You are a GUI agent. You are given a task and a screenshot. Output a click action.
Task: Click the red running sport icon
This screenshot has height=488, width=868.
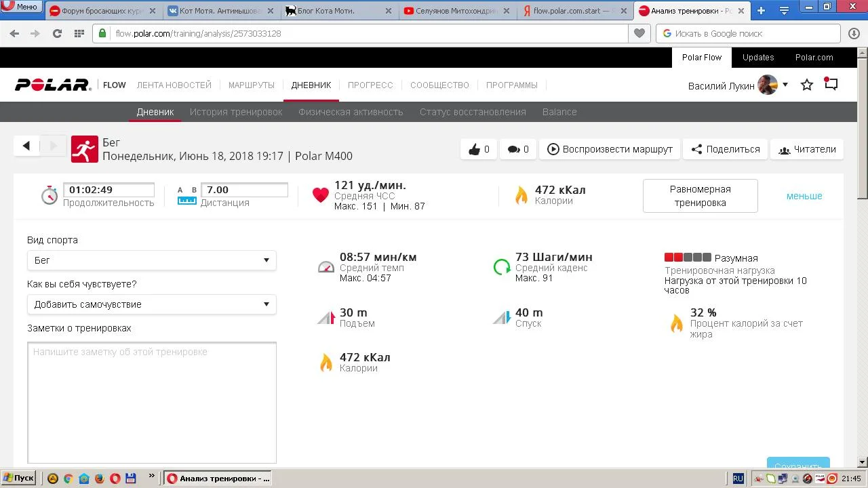tap(84, 149)
